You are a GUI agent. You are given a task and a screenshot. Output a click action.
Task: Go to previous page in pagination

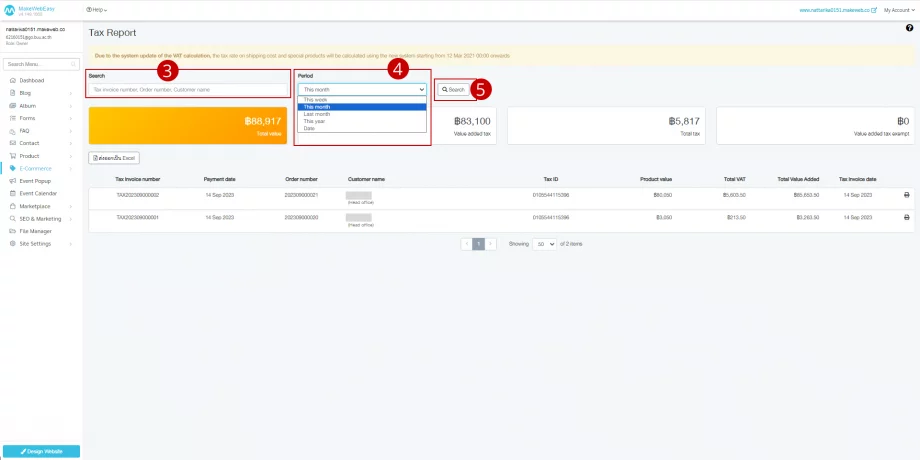[x=467, y=244]
